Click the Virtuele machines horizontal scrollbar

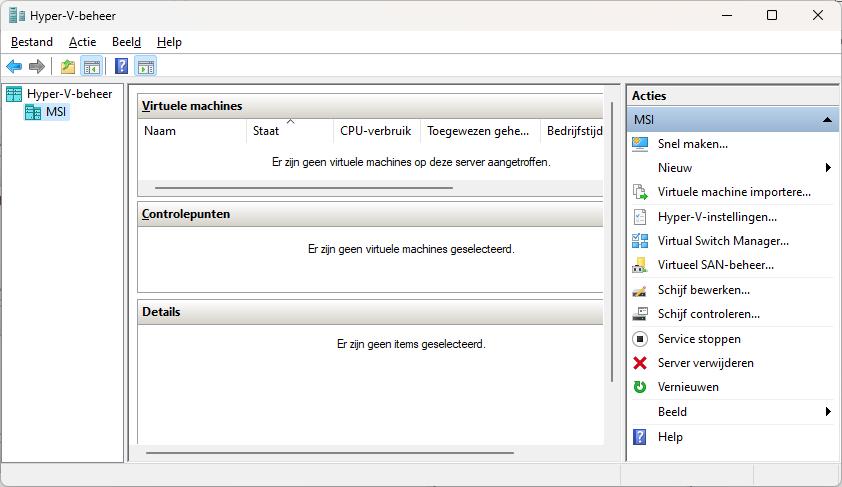click(x=304, y=188)
